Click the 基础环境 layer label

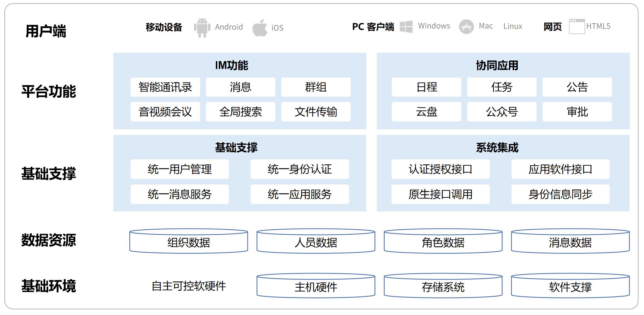(x=49, y=286)
